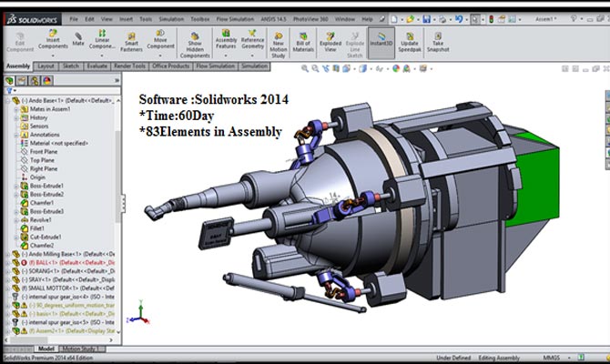Image resolution: width=610 pixels, height=364 pixels.
Task: Collapse the panel tabs with double chevron
Action: (117, 80)
